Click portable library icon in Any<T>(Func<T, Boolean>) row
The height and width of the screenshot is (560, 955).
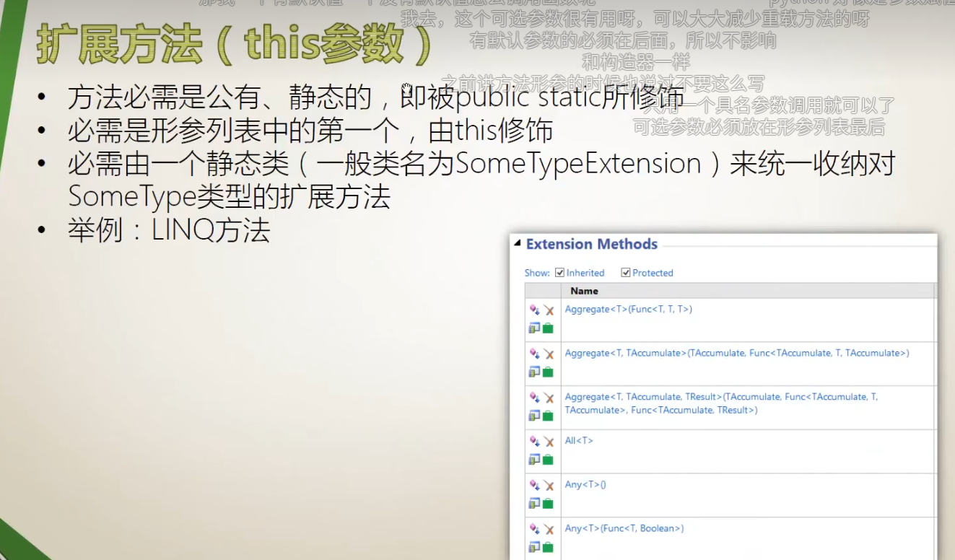[534, 548]
